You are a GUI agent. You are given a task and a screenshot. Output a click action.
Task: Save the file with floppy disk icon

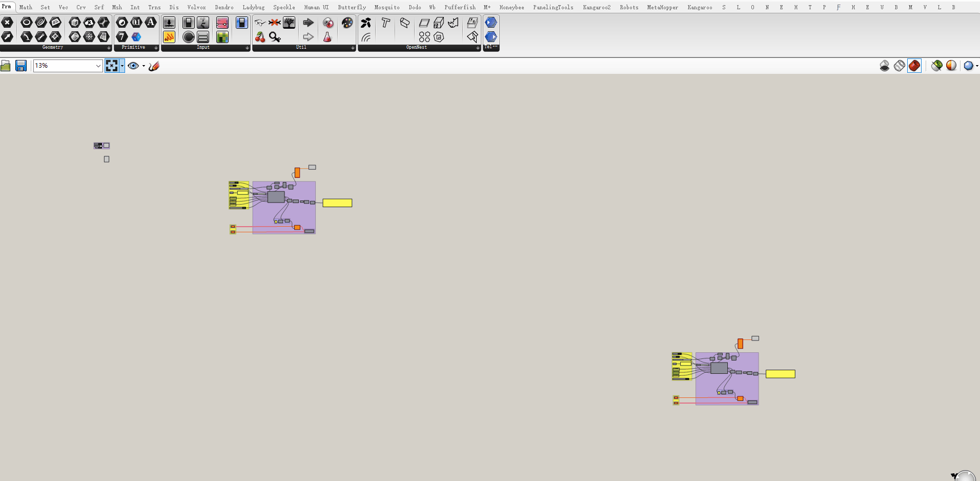pyautogui.click(x=21, y=66)
